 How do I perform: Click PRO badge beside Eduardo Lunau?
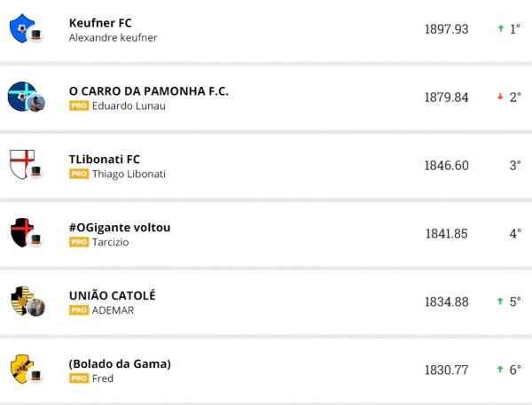pyautogui.click(x=79, y=105)
